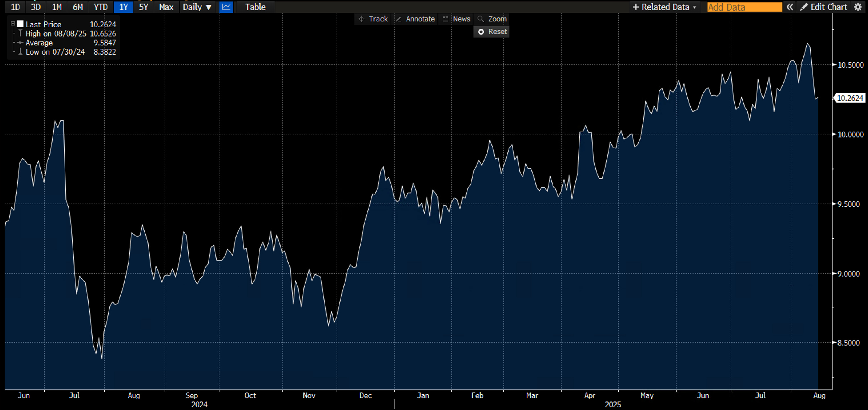
Task: Open chart settings gear icon
Action: pyautogui.click(x=858, y=7)
